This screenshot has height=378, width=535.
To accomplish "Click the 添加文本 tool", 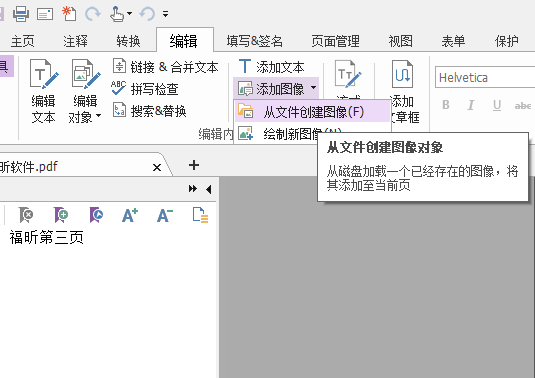I will click(271, 67).
